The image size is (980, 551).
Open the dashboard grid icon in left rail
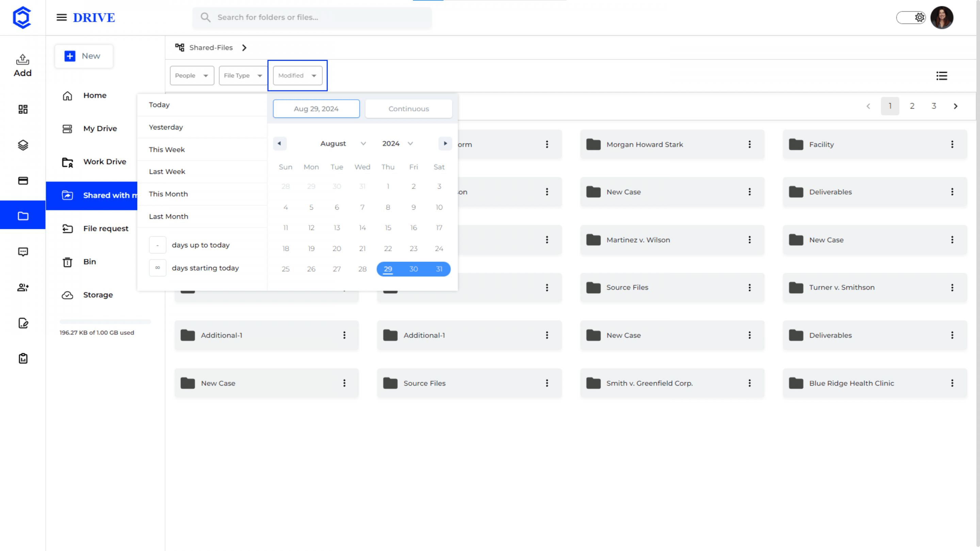(23, 110)
